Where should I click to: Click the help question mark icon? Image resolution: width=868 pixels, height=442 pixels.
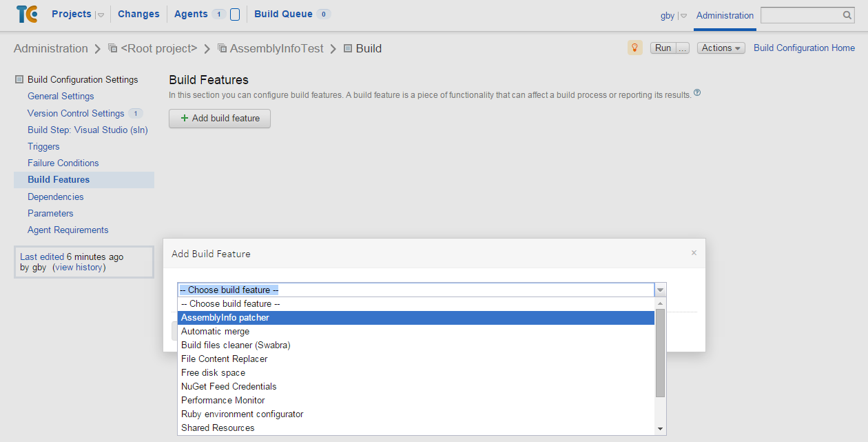(x=697, y=93)
